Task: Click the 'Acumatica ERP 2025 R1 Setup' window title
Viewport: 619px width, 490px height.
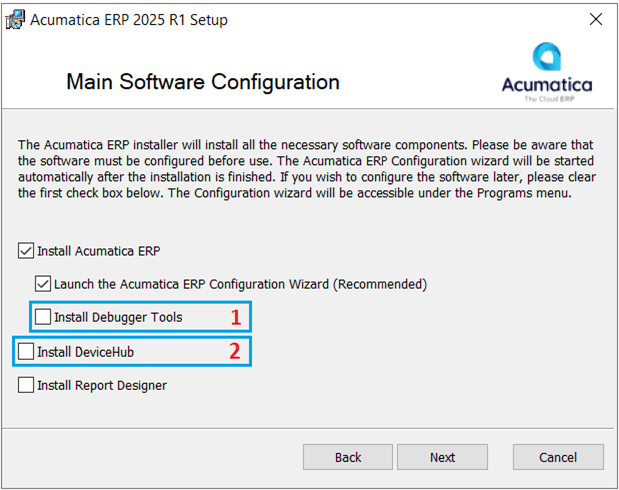Action: pos(130,20)
